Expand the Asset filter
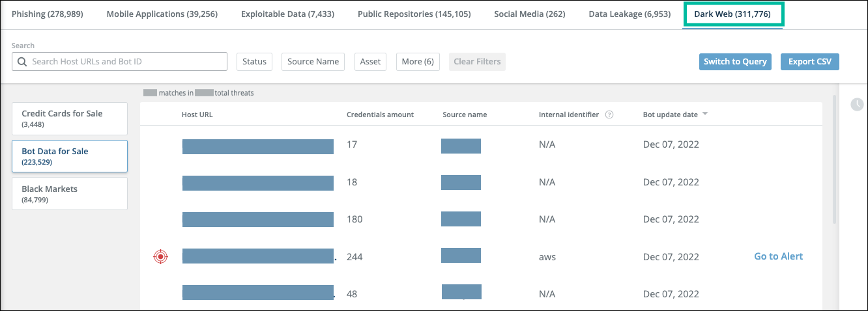The width and height of the screenshot is (868, 311). coord(370,62)
